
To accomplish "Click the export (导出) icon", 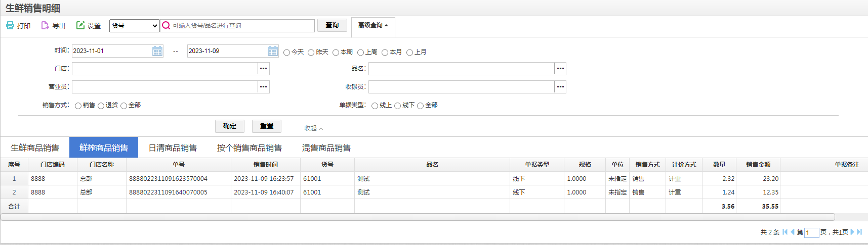I will (45, 25).
